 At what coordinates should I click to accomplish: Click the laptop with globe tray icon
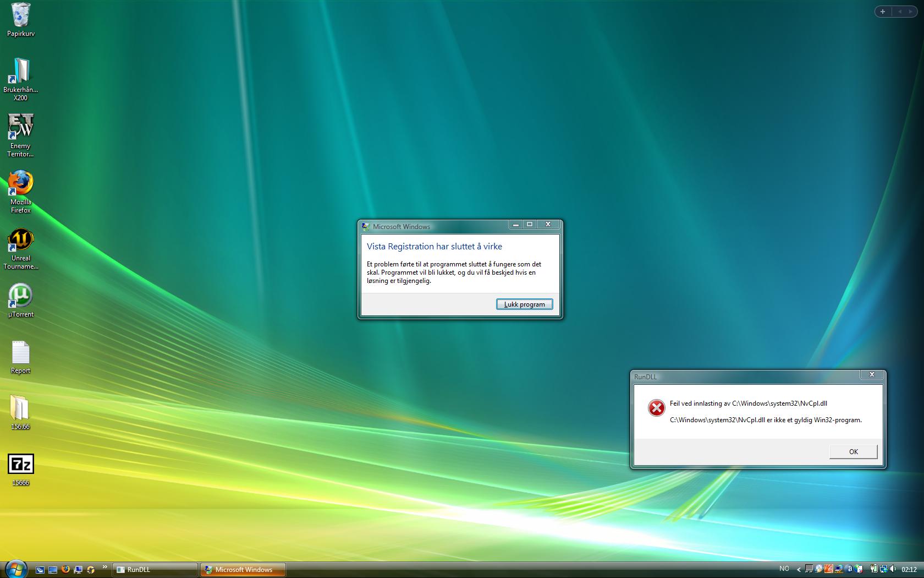[839, 569]
